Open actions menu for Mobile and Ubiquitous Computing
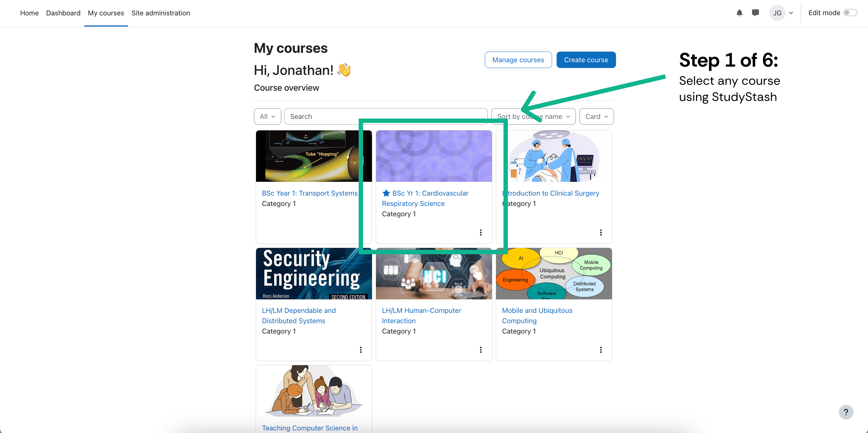The height and width of the screenshot is (433, 868). click(x=601, y=350)
